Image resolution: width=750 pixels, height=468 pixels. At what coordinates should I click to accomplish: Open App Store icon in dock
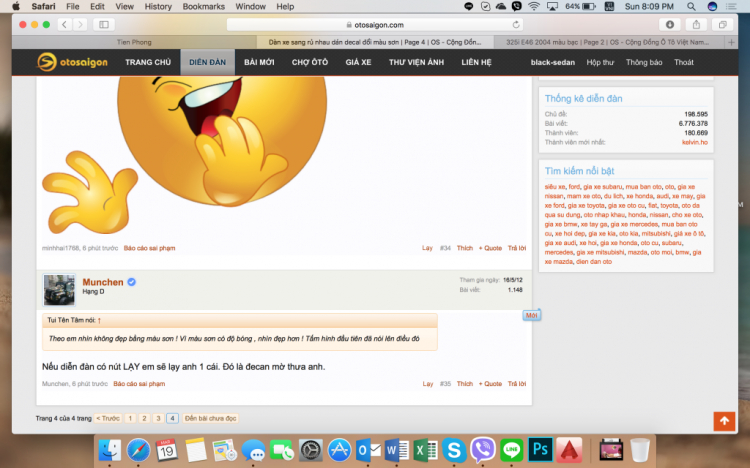tap(339, 450)
